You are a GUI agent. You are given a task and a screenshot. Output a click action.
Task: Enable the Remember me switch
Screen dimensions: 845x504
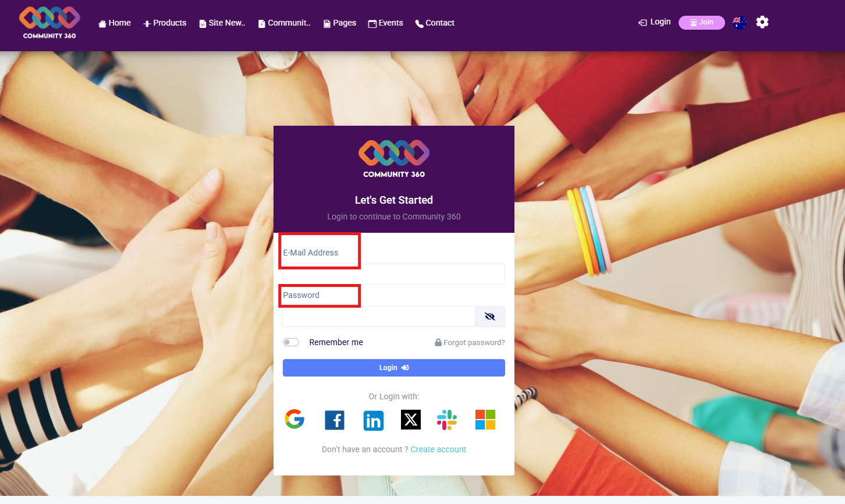[291, 342]
